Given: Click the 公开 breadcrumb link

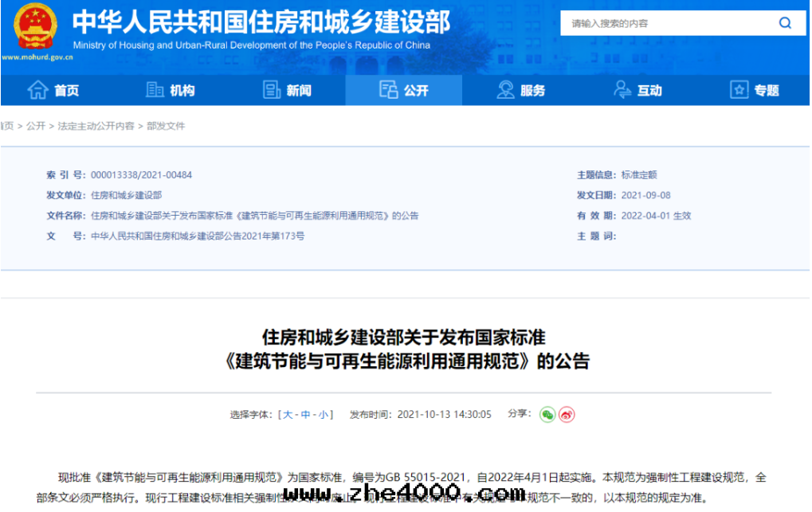Looking at the screenshot, I should 36,127.
